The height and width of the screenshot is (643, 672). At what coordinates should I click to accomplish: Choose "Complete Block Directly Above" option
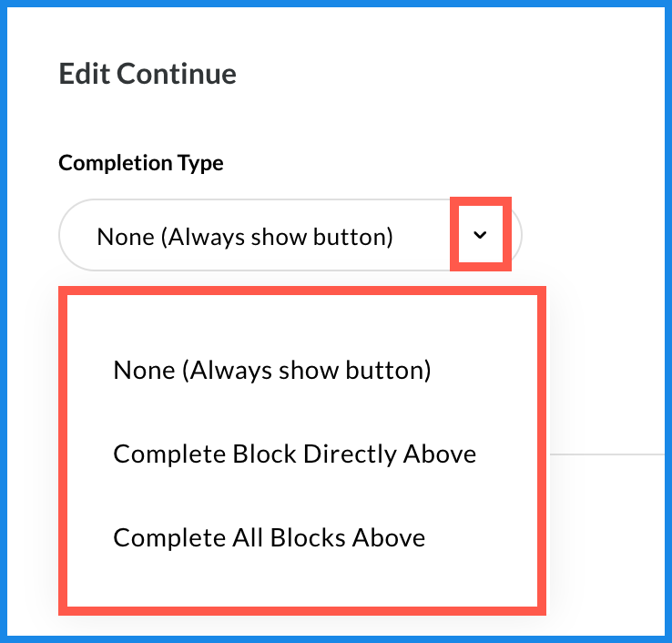[294, 454]
